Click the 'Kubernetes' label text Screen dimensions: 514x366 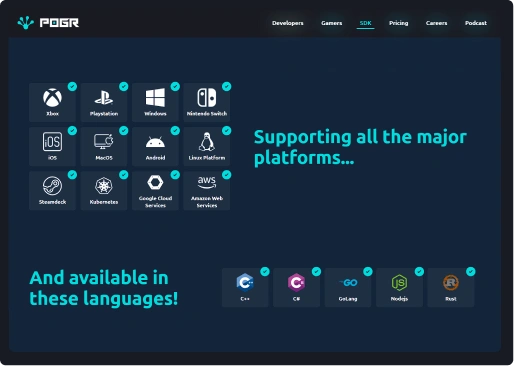(104, 202)
